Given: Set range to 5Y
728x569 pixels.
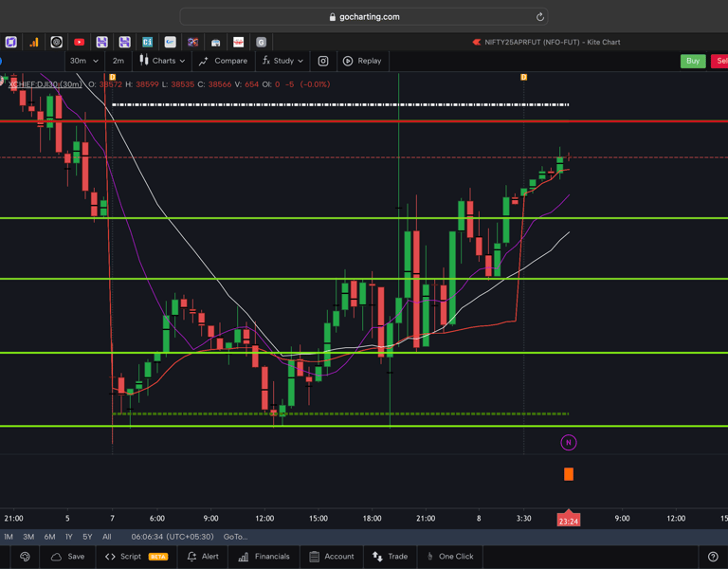Looking at the screenshot, I should [x=87, y=537].
